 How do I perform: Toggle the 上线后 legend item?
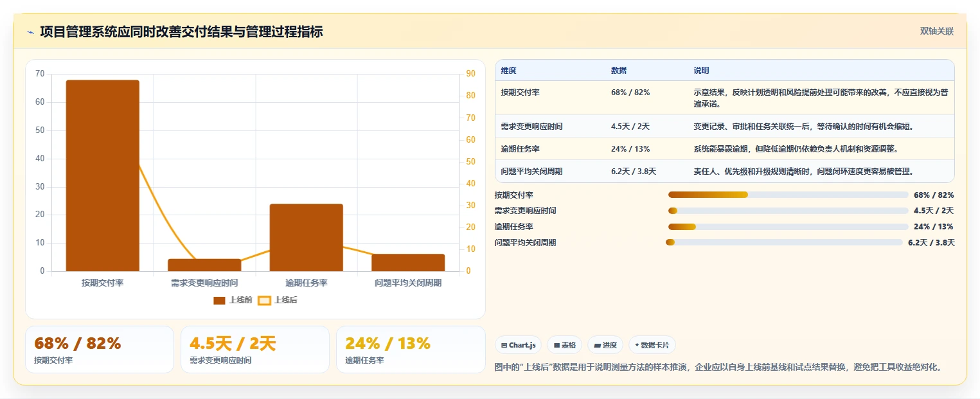coord(278,300)
